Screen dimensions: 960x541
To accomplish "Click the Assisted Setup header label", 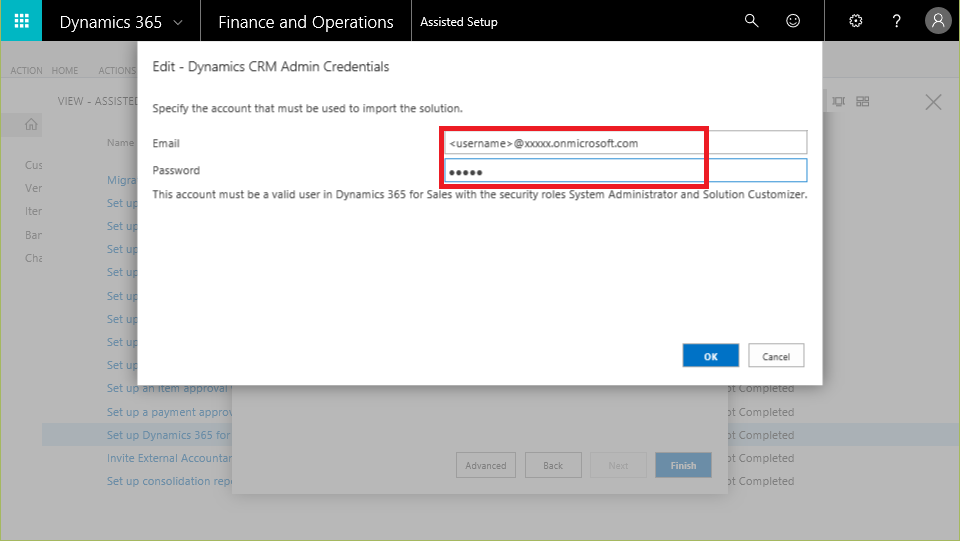I will (x=459, y=22).
